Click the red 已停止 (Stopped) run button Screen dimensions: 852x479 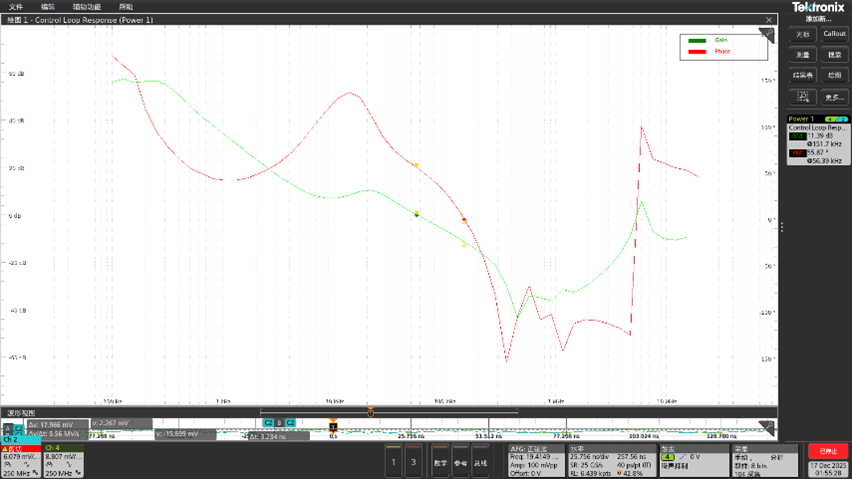point(828,451)
